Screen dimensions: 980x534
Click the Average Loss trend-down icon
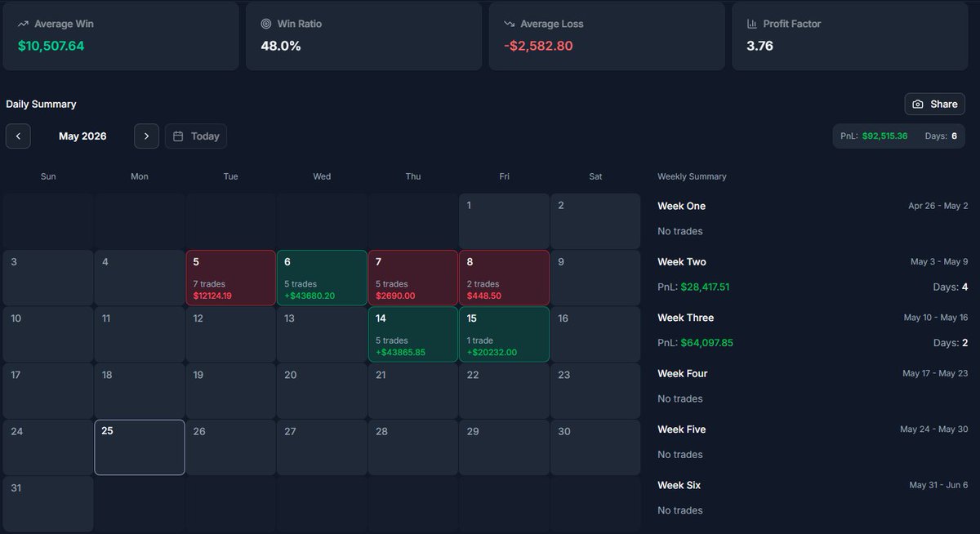tap(510, 24)
